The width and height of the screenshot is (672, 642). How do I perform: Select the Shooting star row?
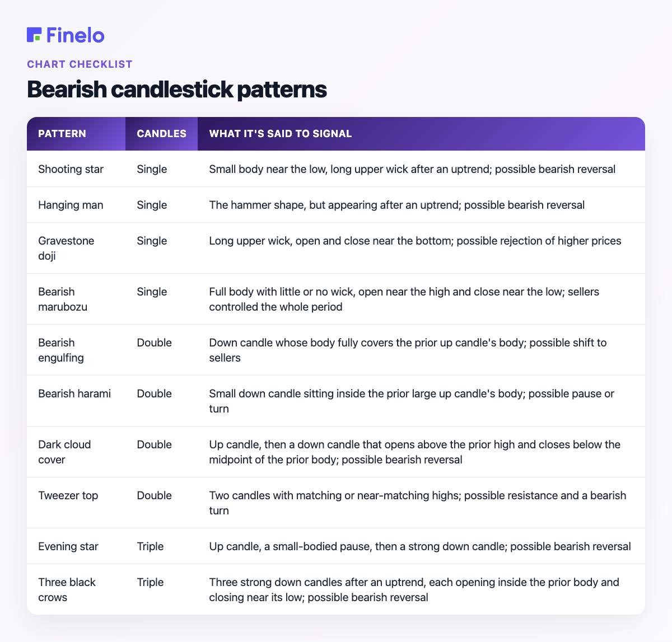coord(336,169)
